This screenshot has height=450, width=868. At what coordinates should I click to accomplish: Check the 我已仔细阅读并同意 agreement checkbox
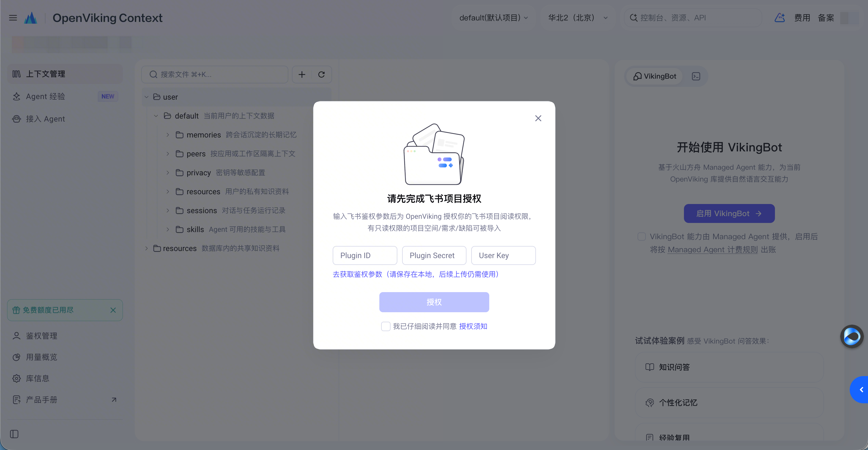[386, 326]
